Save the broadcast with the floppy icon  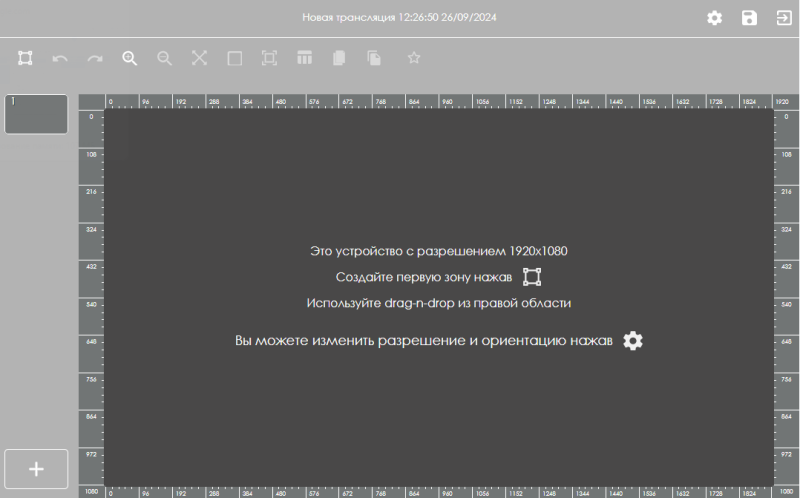coord(749,18)
